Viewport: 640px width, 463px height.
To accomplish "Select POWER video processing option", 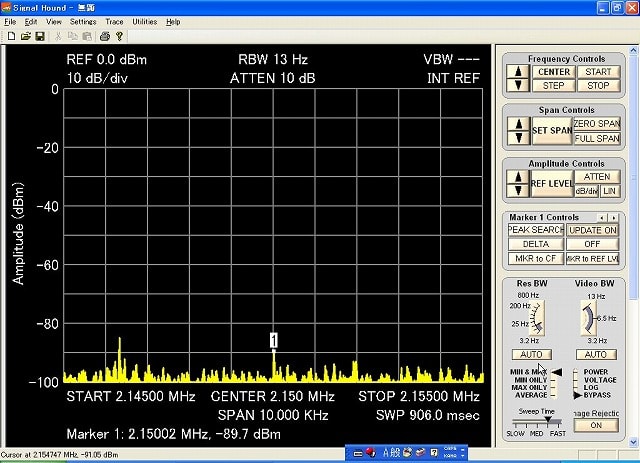I will [x=596, y=372].
